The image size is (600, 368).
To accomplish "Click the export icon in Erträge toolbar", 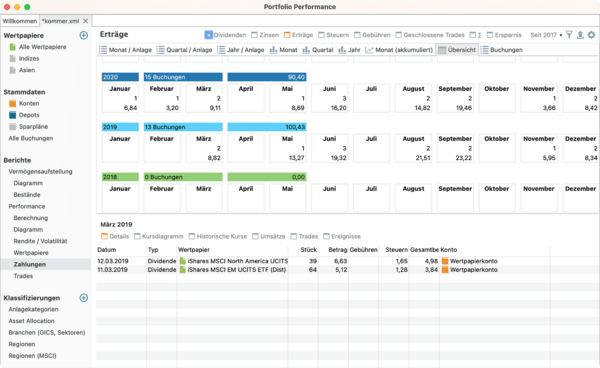I will [580, 35].
